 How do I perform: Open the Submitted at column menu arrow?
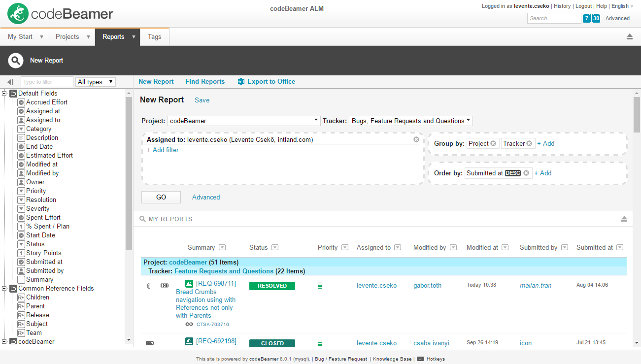point(620,248)
